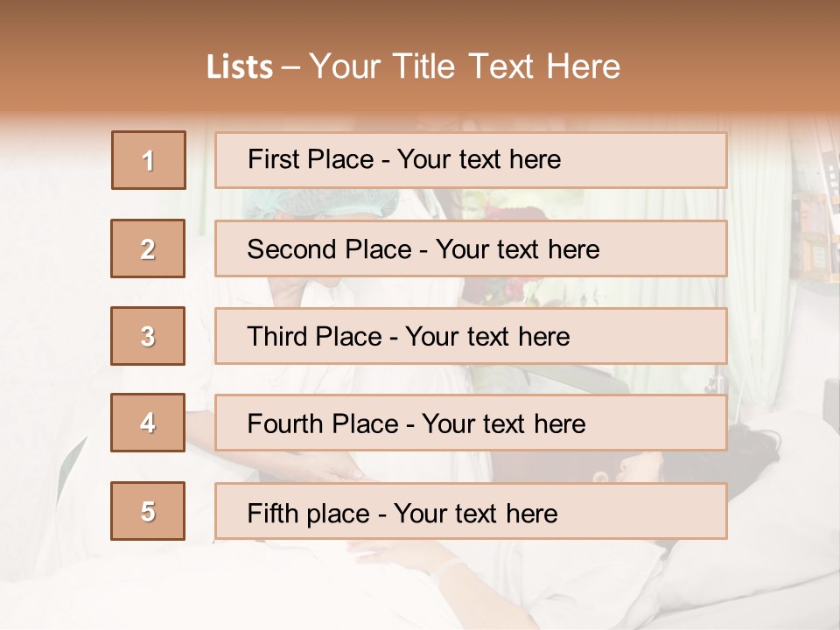Click into the Third Place text bar
This screenshot has width=840, height=630.
[471, 336]
